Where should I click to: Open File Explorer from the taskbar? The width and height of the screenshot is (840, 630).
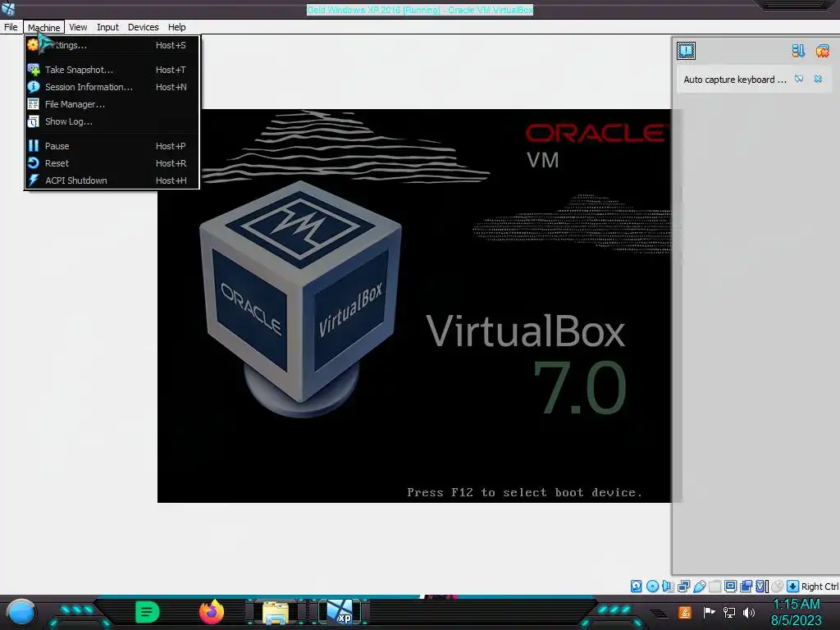coord(276,612)
